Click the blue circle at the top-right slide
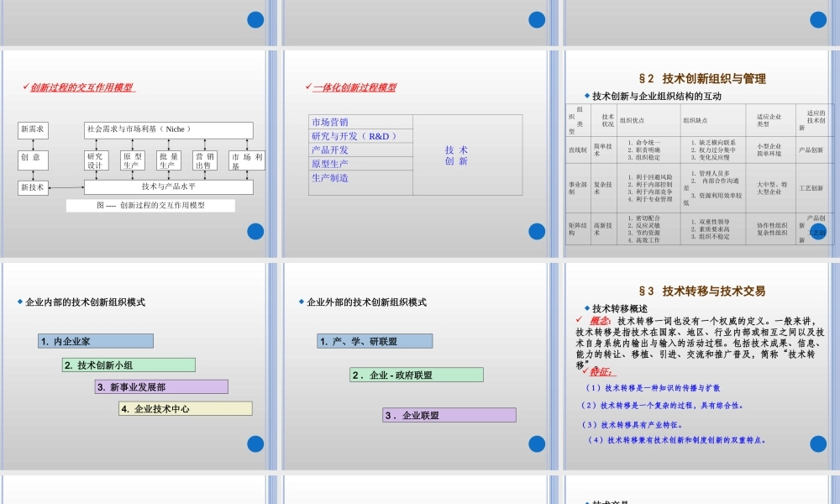Screen dimensions: 840x504 click(818, 20)
